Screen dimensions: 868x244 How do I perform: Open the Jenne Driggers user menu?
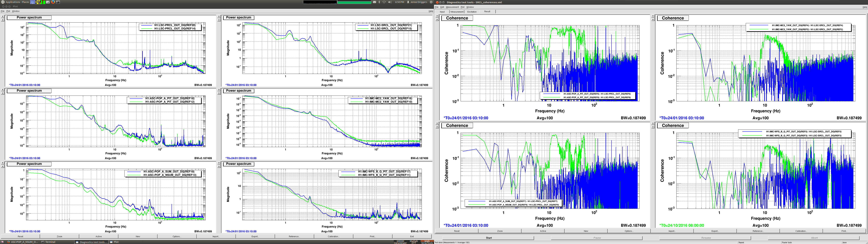coord(417,2)
